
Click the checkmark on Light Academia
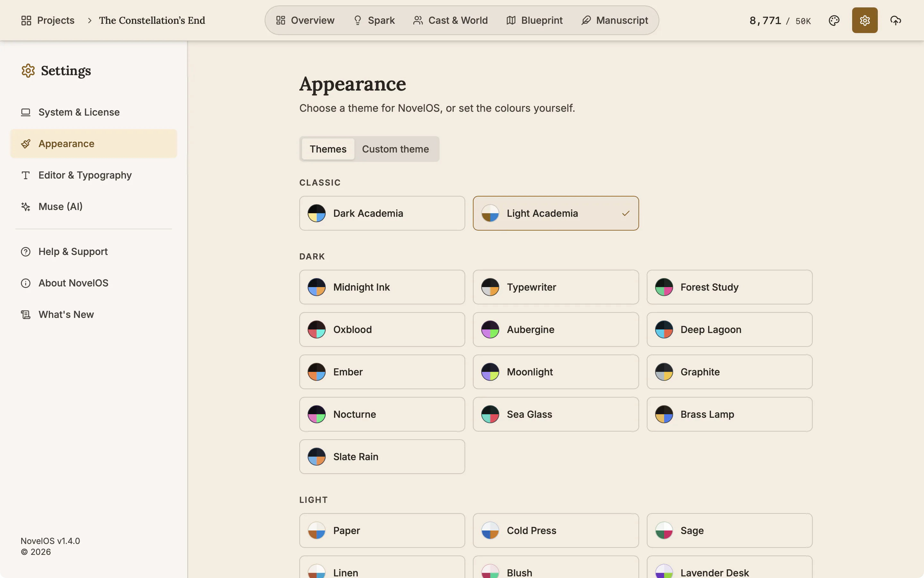pyautogui.click(x=625, y=213)
